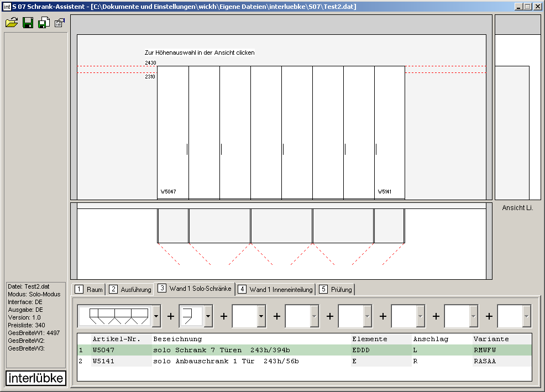This screenshot has width=545, height=392.
Task: Select add-on cabinet W5141 in front view
Action: pos(390,133)
